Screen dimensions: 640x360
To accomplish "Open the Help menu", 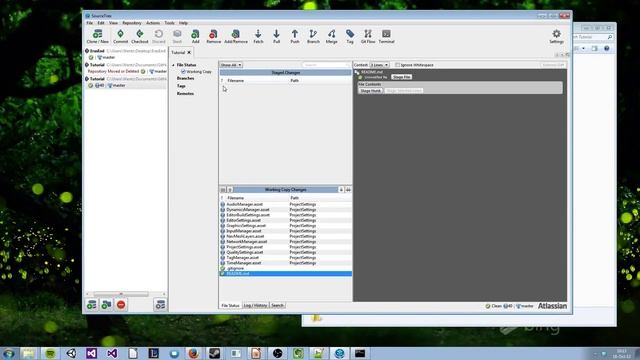I will (x=183, y=23).
